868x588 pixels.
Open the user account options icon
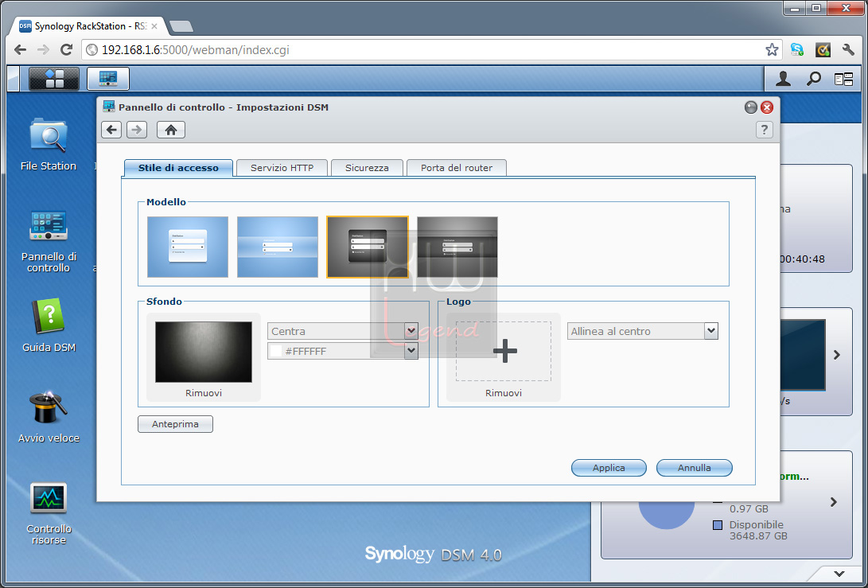point(783,80)
